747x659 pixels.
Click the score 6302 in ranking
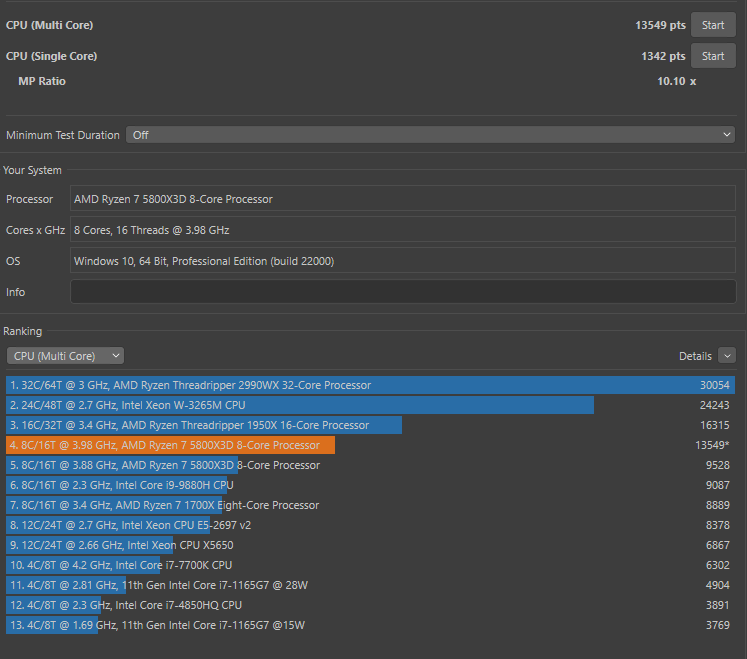click(x=717, y=565)
